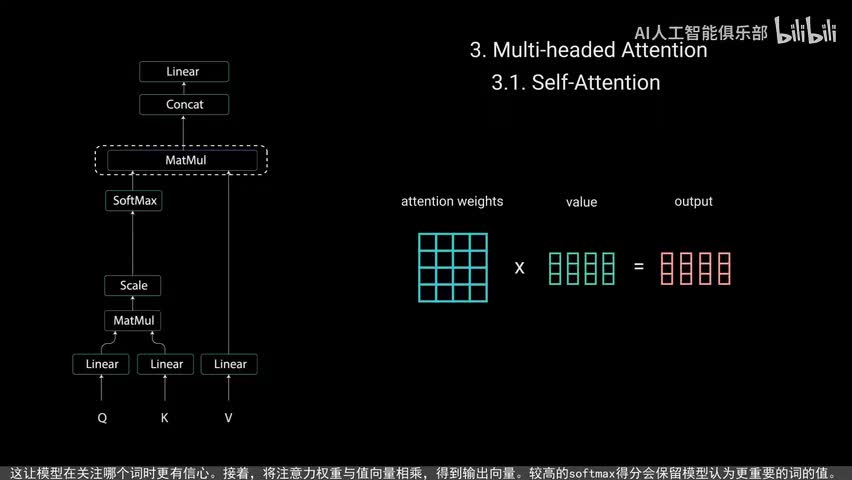Click the Scale block in diagram

point(133,286)
